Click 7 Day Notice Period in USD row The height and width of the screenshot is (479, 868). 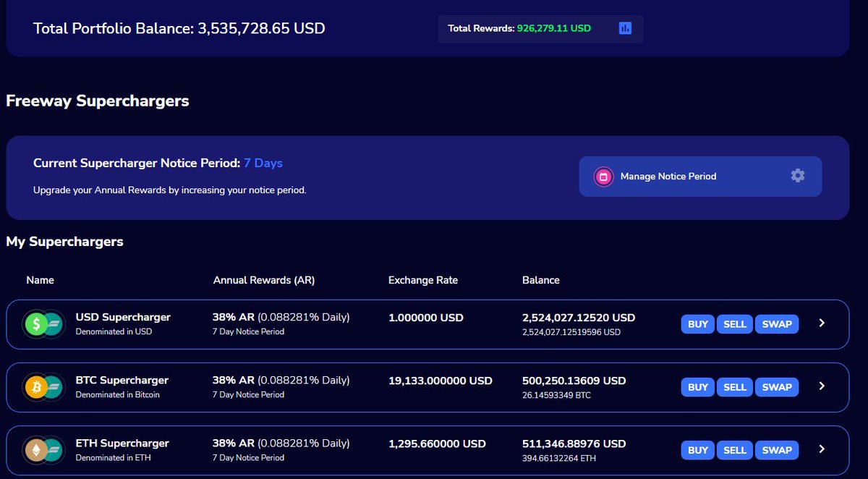click(248, 332)
